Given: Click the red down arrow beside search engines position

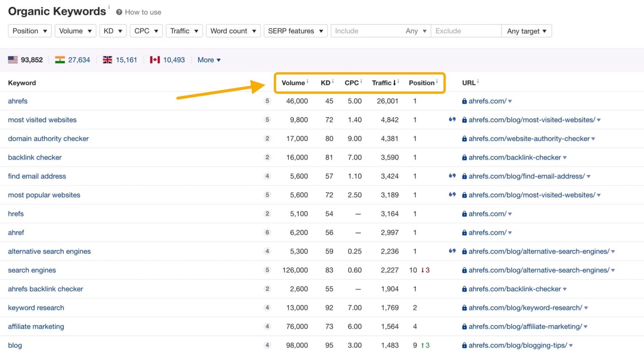Looking at the screenshot, I should coord(423,271).
